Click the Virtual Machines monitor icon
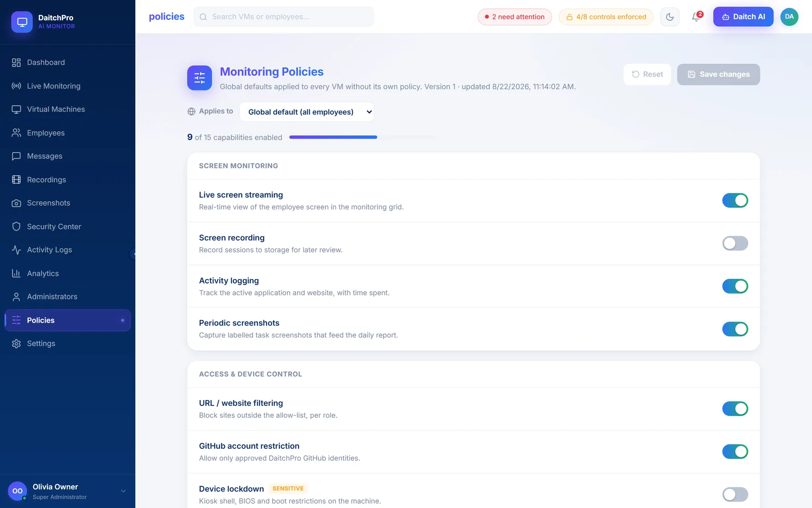 (x=16, y=109)
